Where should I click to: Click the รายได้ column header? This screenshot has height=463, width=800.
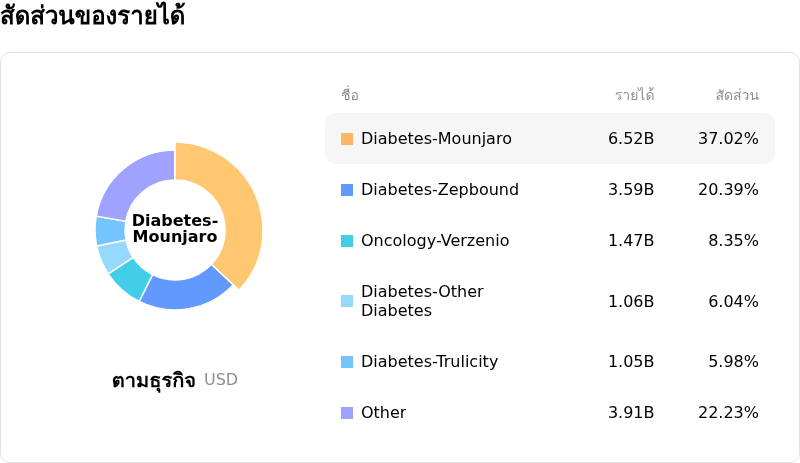pyautogui.click(x=634, y=96)
